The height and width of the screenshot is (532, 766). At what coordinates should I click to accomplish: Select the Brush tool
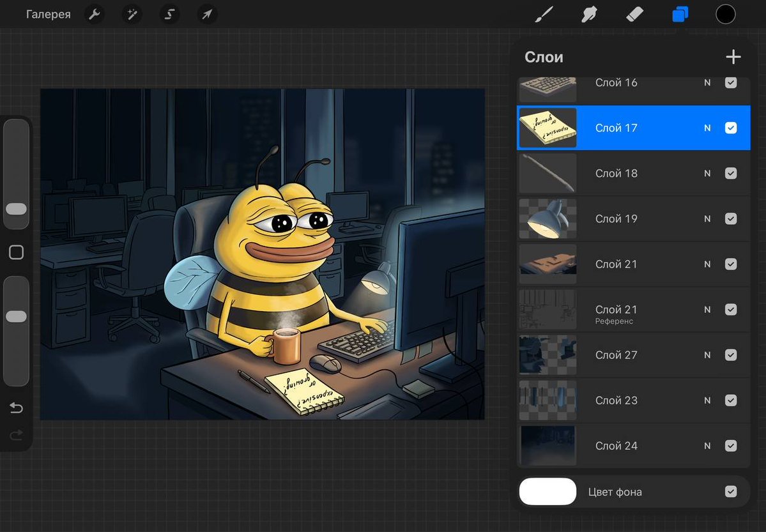(544, 15)
